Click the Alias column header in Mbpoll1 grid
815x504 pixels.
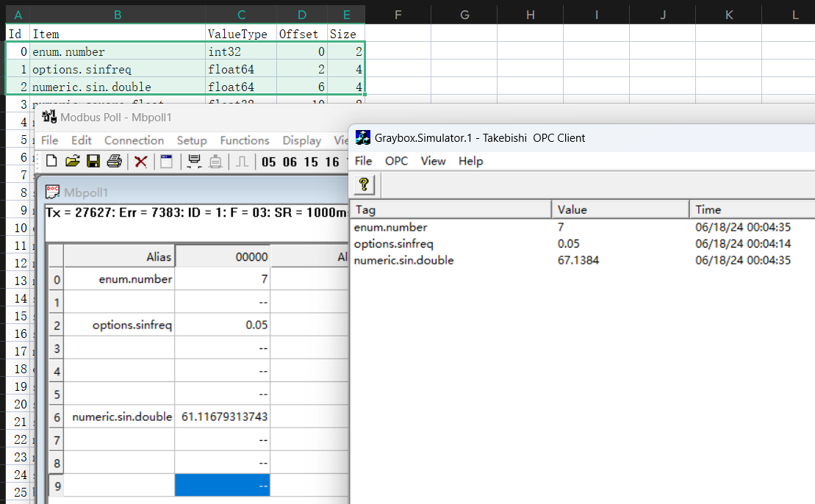click(x=119, y=256)
